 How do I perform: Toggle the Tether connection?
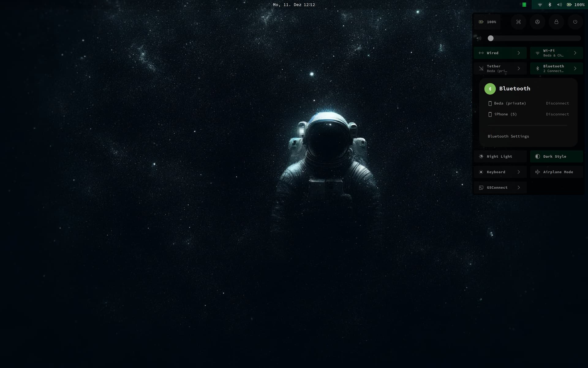[x=492, y=68]
